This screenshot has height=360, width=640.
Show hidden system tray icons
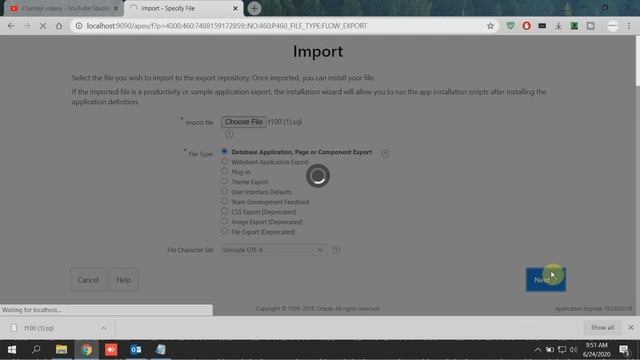pyautogui.click(x=538, y=350)
